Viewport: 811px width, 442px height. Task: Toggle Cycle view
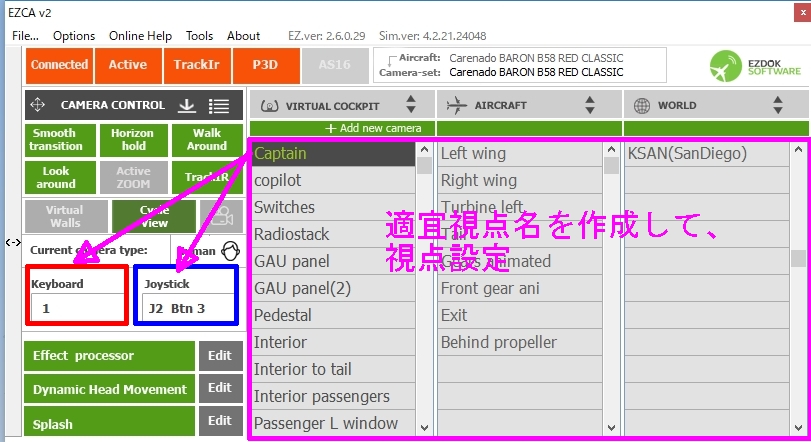click(x=154, y=217)
